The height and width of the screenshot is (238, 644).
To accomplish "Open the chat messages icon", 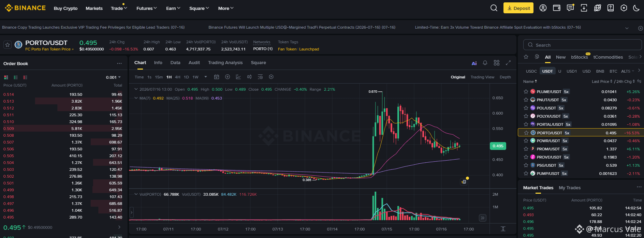I will click(570, 8).
